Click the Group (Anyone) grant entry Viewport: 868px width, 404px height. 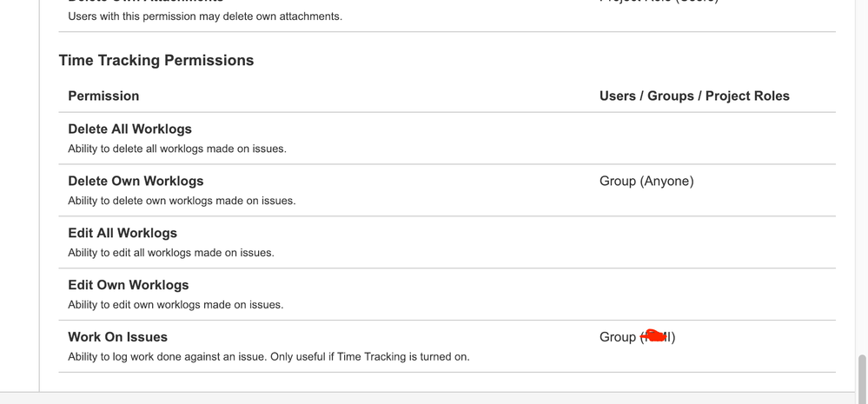click(646, 181)
